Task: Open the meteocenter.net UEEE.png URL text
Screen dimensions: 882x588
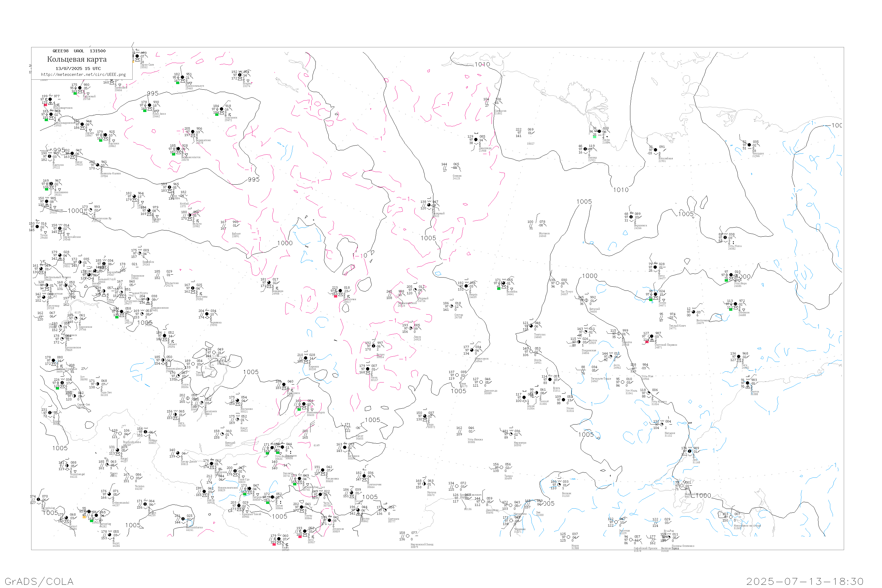Action: tap(83, 75)
